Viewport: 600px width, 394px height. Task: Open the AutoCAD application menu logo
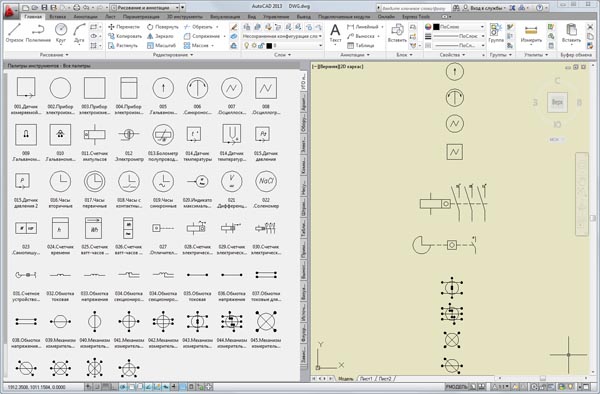tap(10, 11)
